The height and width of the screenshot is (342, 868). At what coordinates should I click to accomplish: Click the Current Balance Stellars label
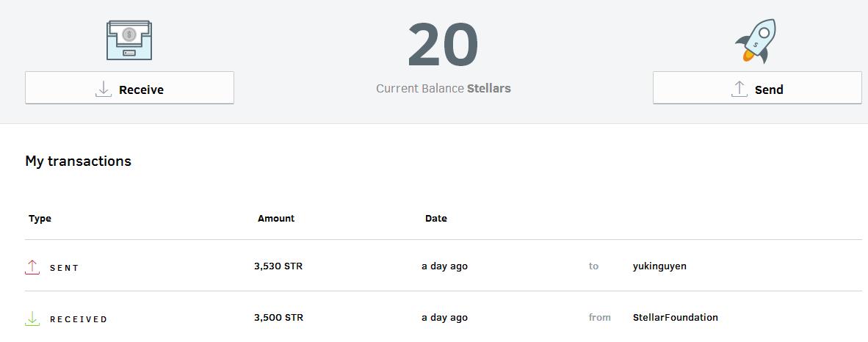444,89
